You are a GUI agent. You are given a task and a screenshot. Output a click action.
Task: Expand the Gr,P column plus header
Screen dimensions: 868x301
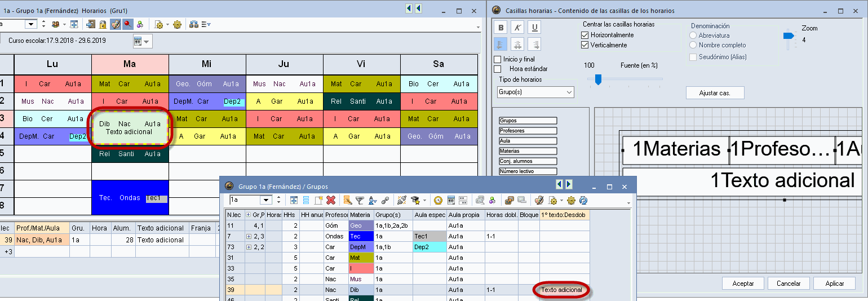tap(249, 215)
